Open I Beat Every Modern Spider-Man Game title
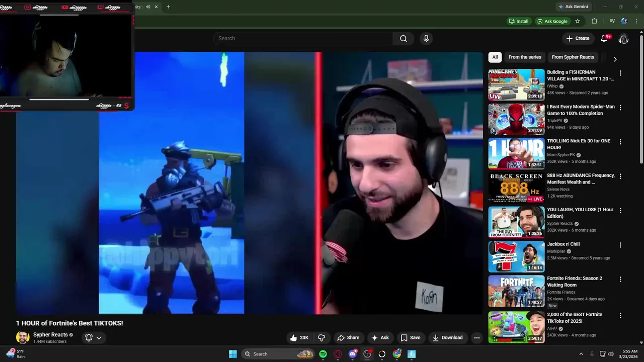 (581, 110)
